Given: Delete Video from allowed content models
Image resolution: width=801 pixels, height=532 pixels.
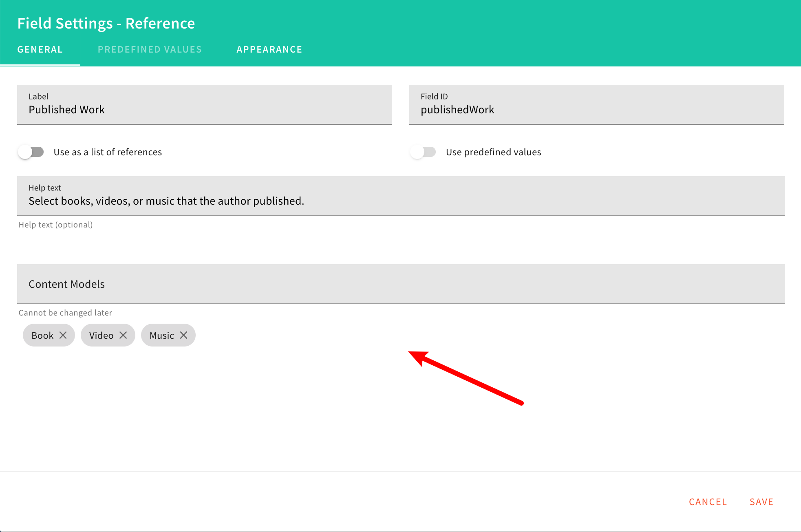Looking at the screenshot, I should (x=124, y=335).
